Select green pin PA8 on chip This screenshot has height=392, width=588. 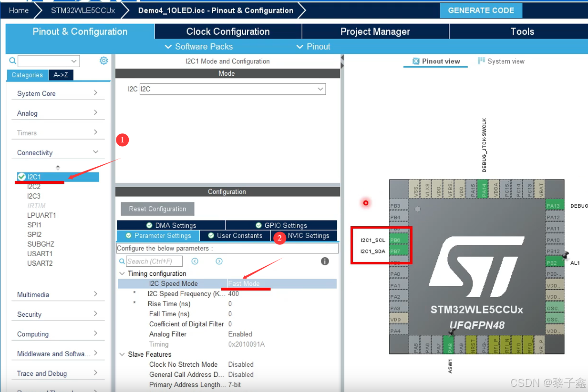coord(450,344)
